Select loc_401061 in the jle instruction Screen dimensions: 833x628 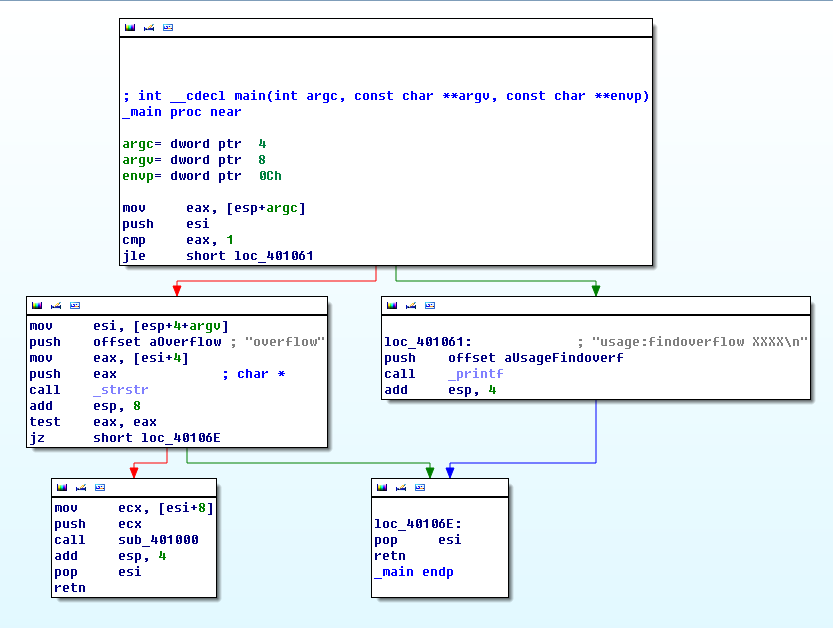click(x=273, y=256)
